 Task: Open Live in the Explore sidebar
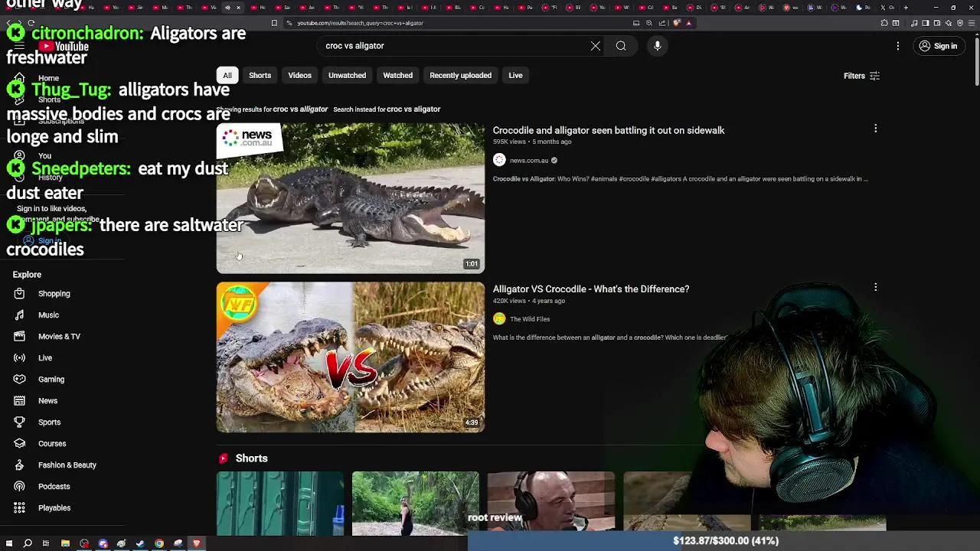coord(45,358)
